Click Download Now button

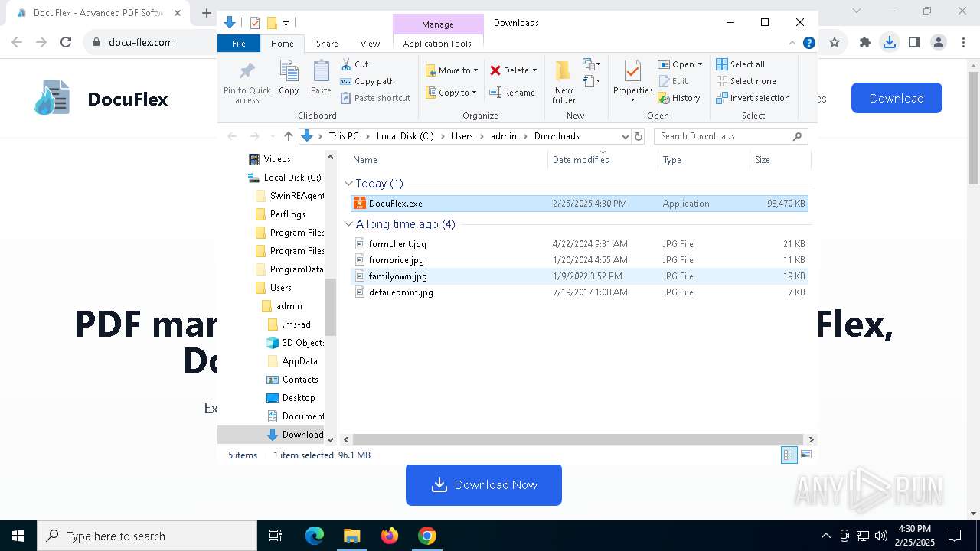484,485
